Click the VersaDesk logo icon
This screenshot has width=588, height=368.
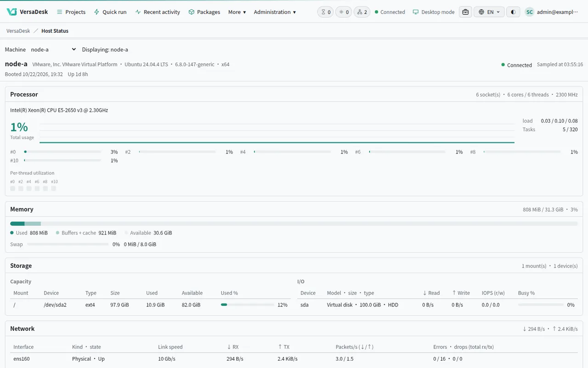pos(12,12)
